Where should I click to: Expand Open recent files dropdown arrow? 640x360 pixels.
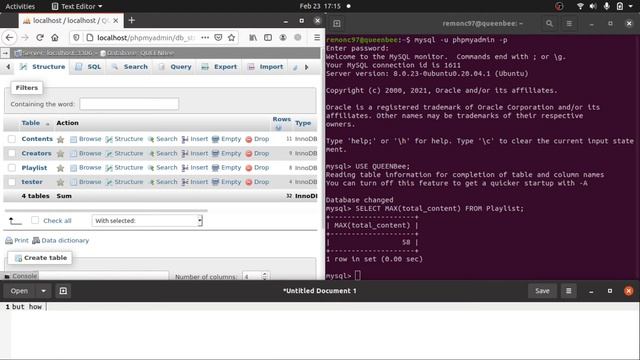click(x=43, y=291)
